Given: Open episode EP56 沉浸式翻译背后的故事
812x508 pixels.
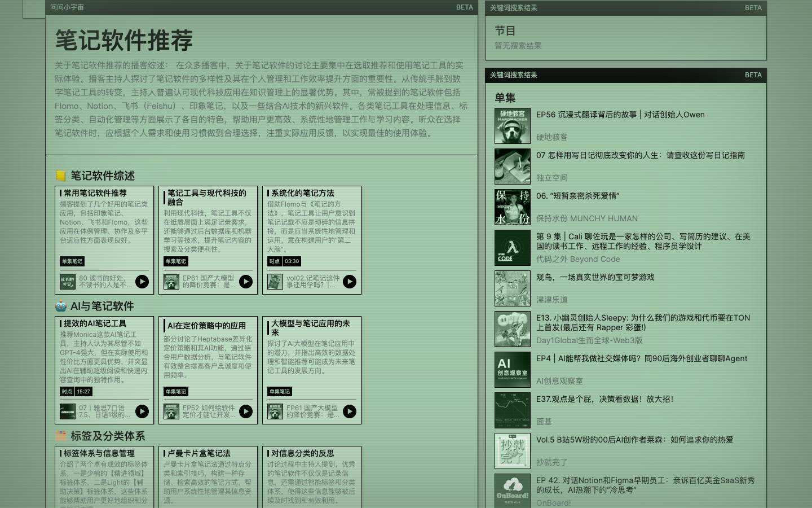Looking at the screenshot, I should click(x=620, y=115).
